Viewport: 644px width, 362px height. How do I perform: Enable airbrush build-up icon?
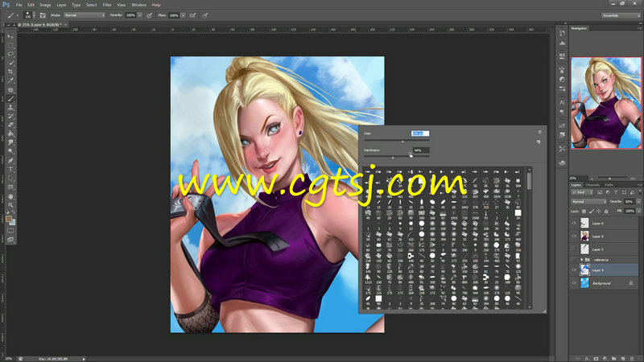192,15
